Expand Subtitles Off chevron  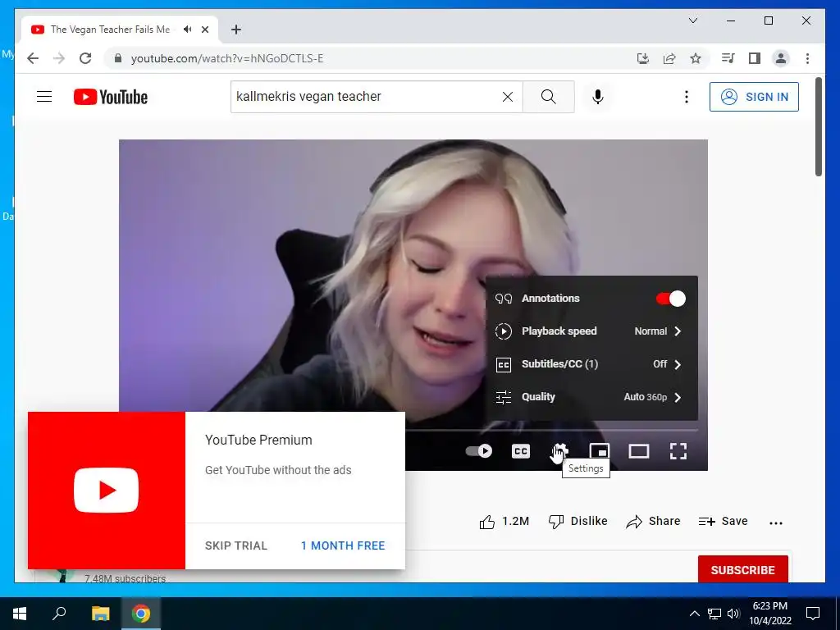(678, 364)
